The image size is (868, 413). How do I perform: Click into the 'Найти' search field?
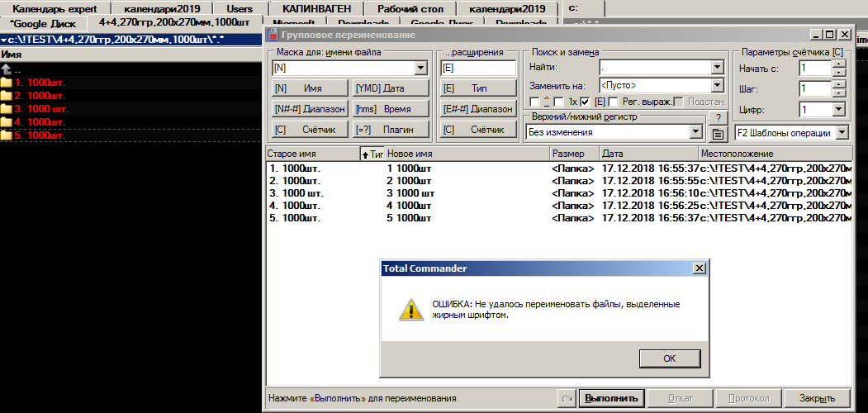coord(655,68)
